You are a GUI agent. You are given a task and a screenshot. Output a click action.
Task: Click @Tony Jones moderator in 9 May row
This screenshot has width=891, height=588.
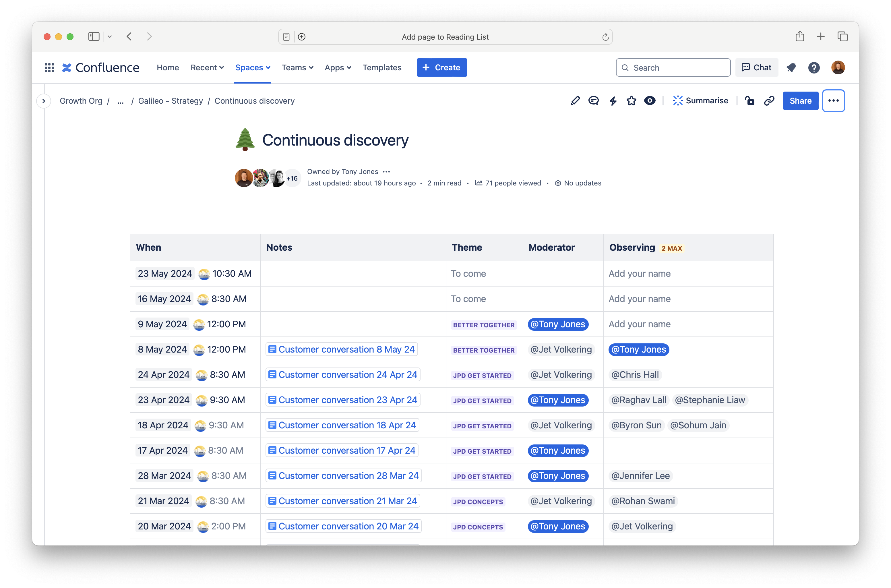pos(558,324)
